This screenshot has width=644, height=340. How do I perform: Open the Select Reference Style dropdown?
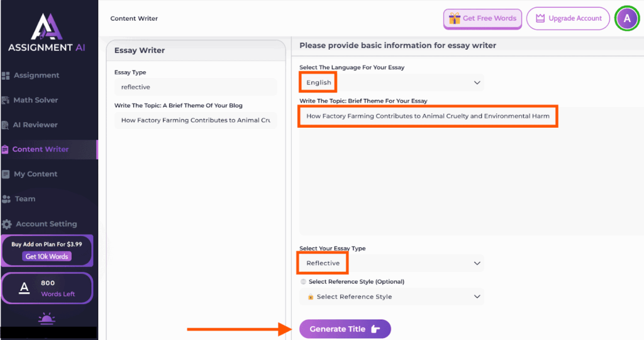click(x=392, y=297)
